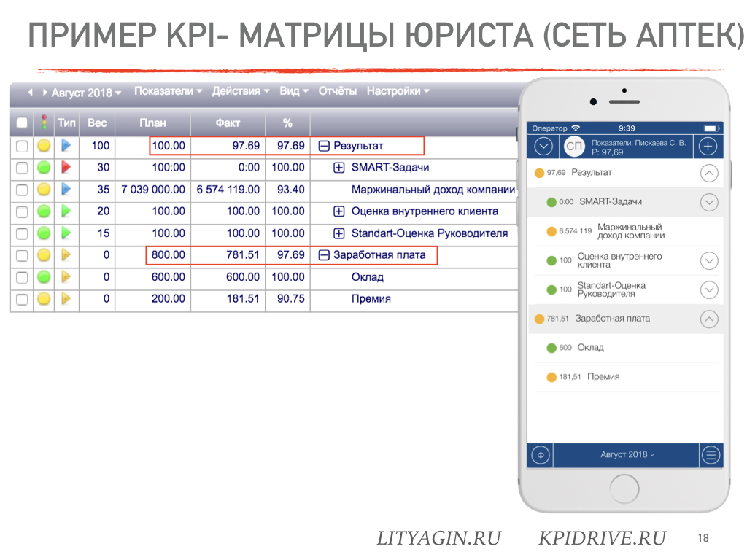Viewport: 747px width, 560px height.
Task: Tick the checkbox for Заработная плата row
Action: [x=22, y=256]
